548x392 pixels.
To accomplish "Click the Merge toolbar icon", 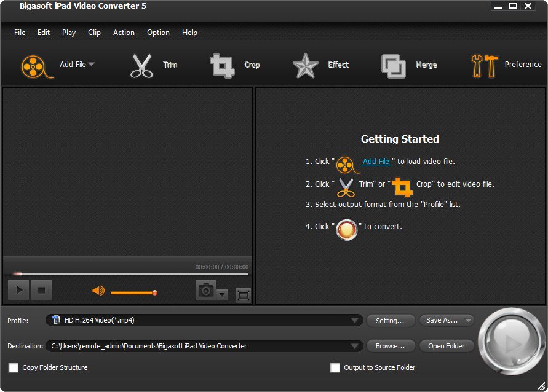I will click(x=393, y=65).
